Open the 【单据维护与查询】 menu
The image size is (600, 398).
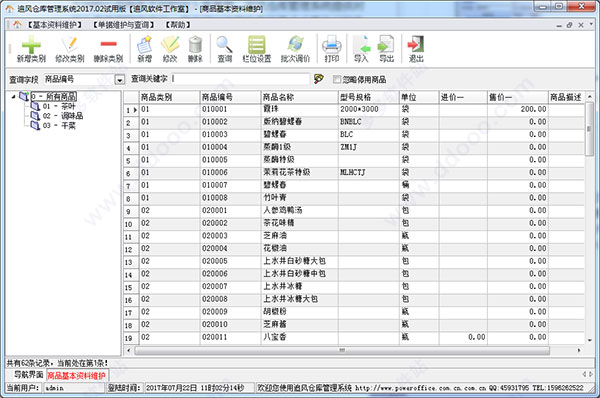[x=123, y=25]
